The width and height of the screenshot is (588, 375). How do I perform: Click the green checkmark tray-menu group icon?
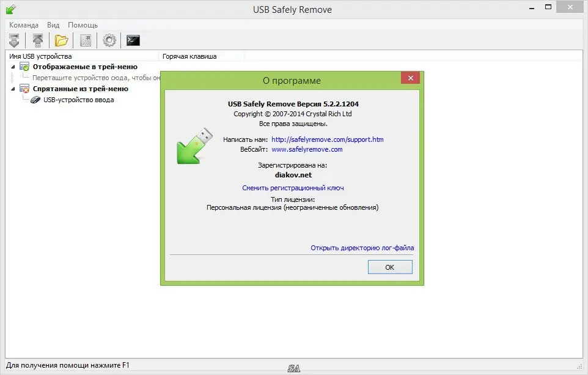(x=24, y=67)
